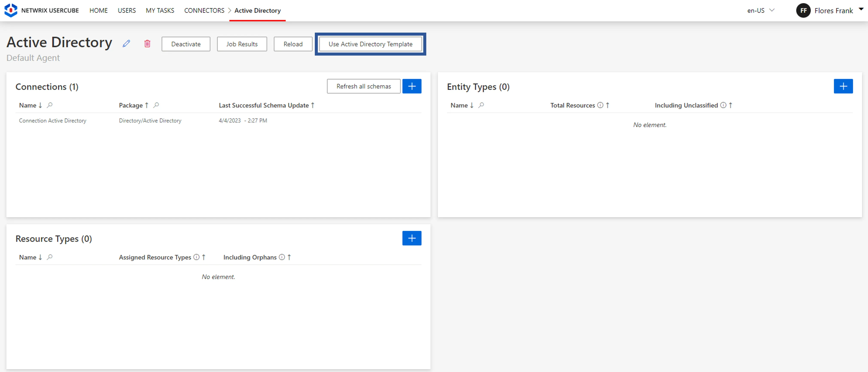Click the Netwrix Usercube logo icon

pos(11,11)
